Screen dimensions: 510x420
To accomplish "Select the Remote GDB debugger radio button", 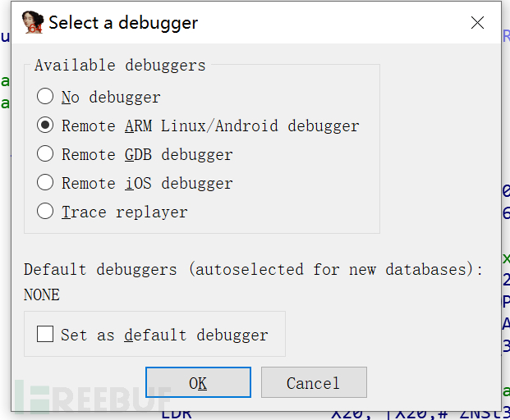I will click(x=46, y=154).
